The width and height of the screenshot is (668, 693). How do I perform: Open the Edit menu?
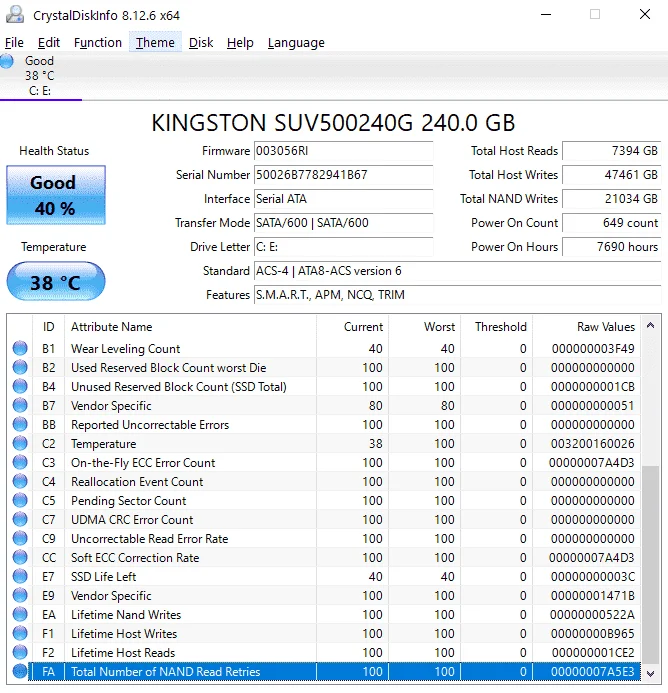[49, 42]
